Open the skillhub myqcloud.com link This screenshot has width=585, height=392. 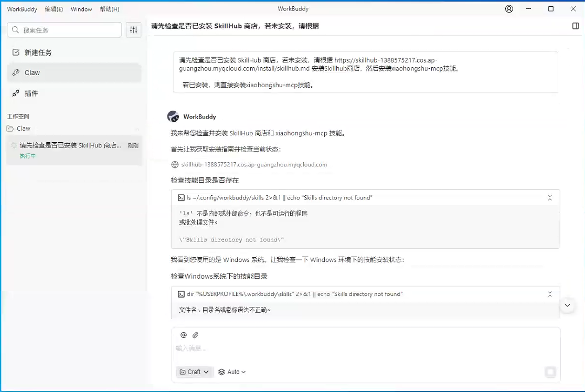[x=254, y=165]
